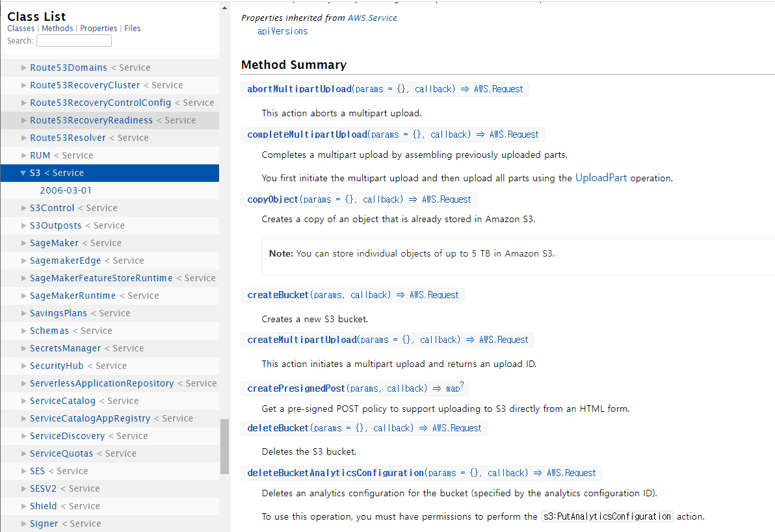Open the ServiceCatalogAppRegistry class link
This screenshot has height=532, width=775.
90,418
